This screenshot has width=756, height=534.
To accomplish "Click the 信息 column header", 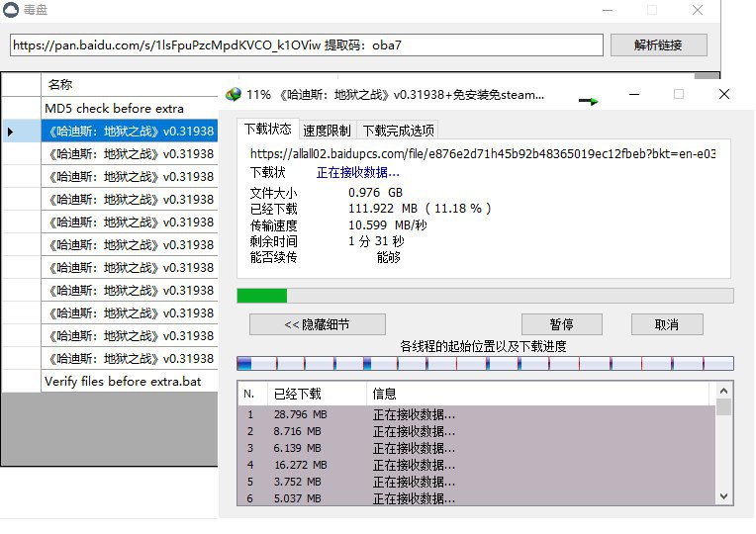I will [537, 394].
